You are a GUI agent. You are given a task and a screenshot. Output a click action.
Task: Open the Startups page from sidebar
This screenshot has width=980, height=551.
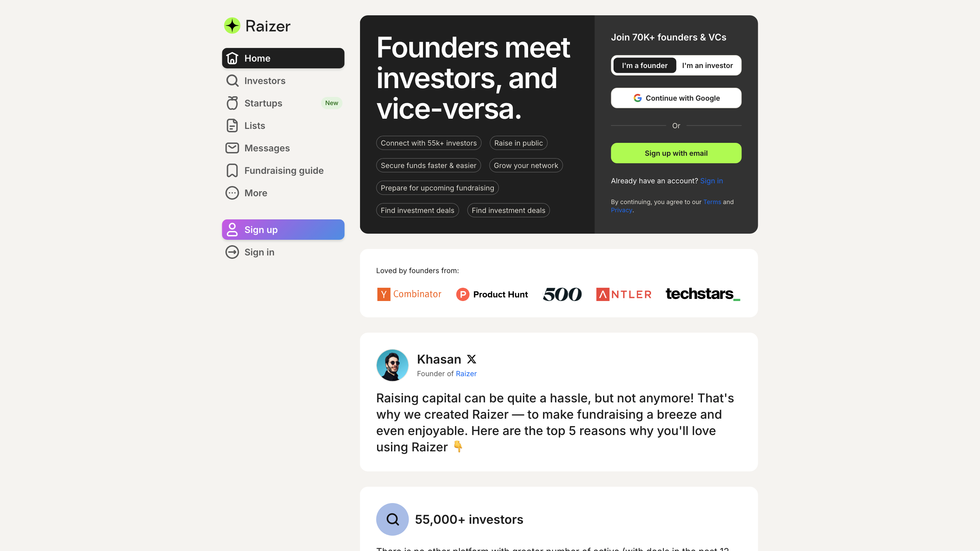click(263, 103)
